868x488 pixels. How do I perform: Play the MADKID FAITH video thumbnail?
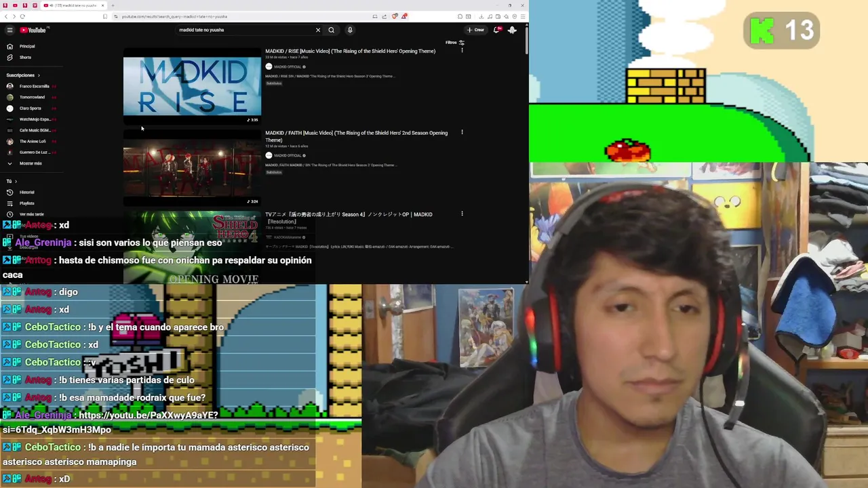point(192,168)
